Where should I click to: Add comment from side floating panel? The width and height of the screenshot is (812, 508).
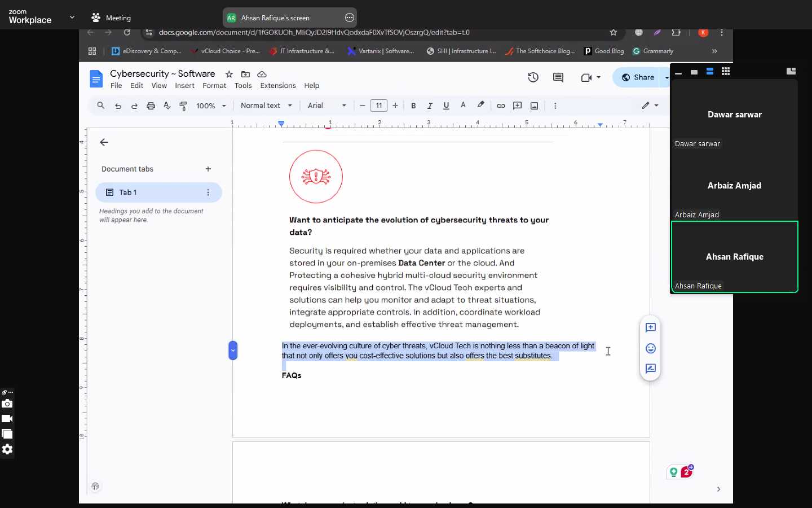(651, 328)
